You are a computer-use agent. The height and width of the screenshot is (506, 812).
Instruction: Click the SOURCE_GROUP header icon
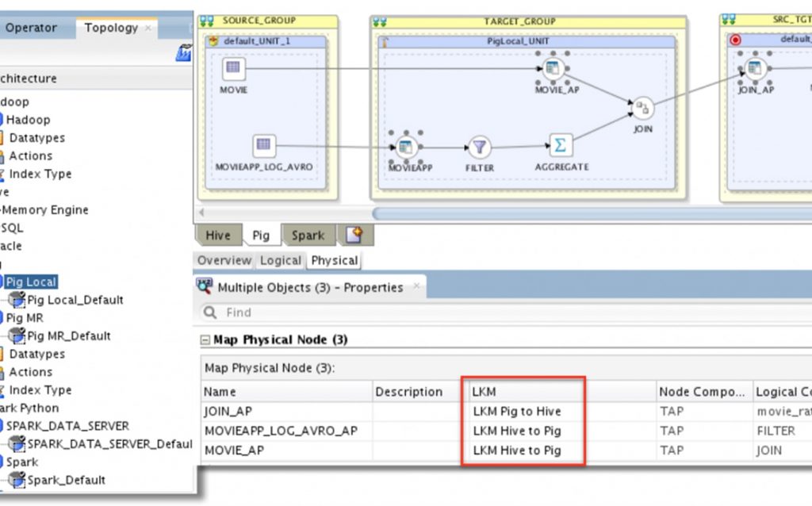click(x=207, y=21)
